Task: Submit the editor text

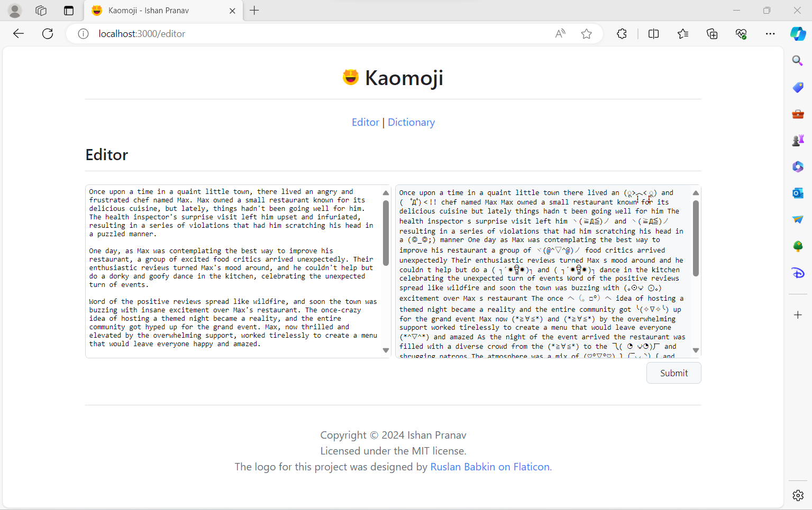Action: [674, 373]
